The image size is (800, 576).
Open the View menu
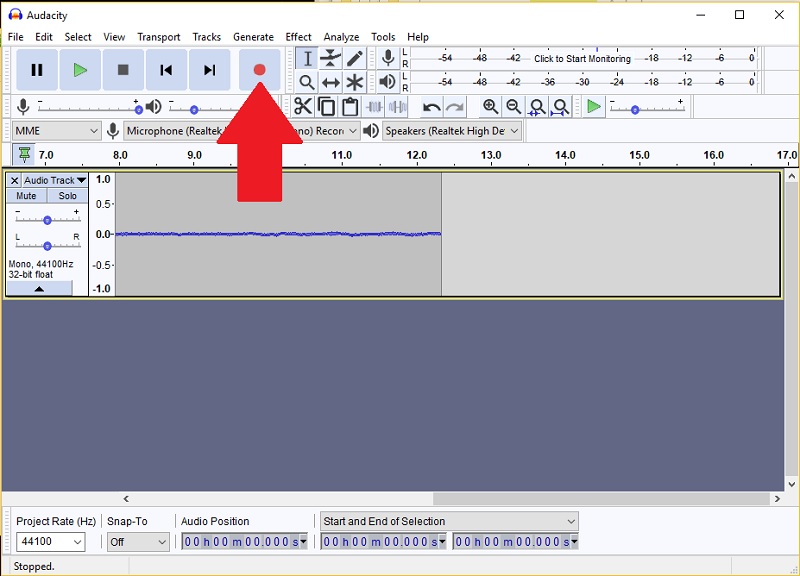(114, 37)
